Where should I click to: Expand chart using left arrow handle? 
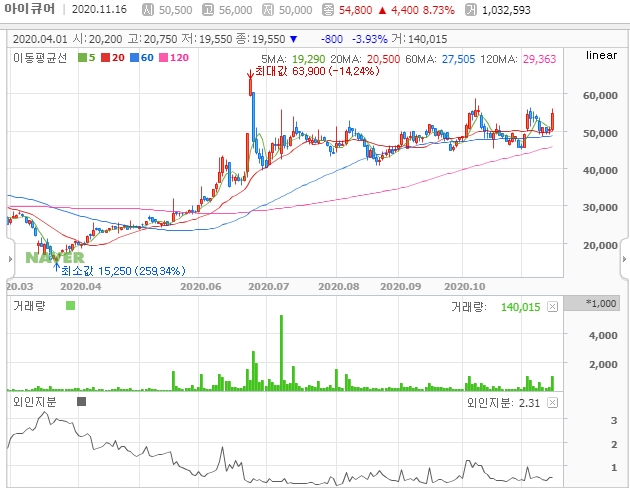tap(10, 259)
